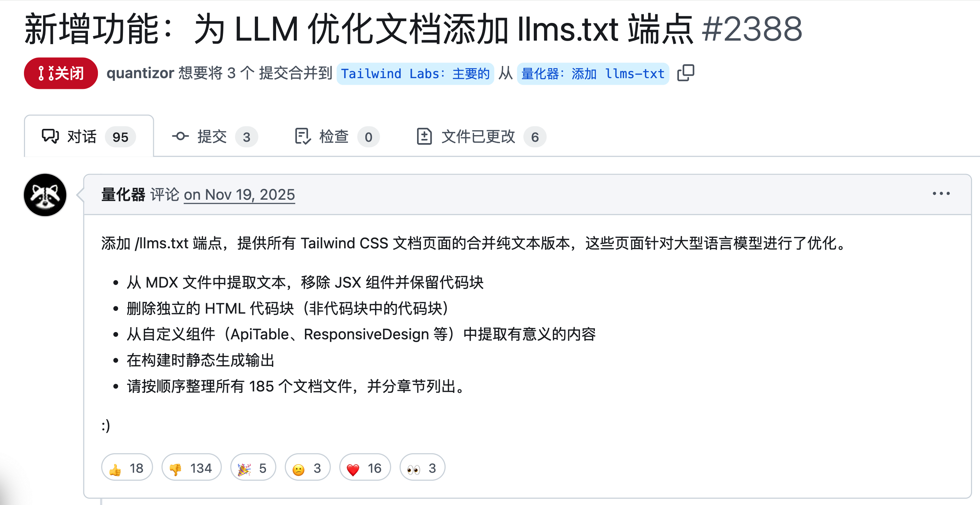
Task: Switch to the 提交 commits tab
Action: coord(215,136)
